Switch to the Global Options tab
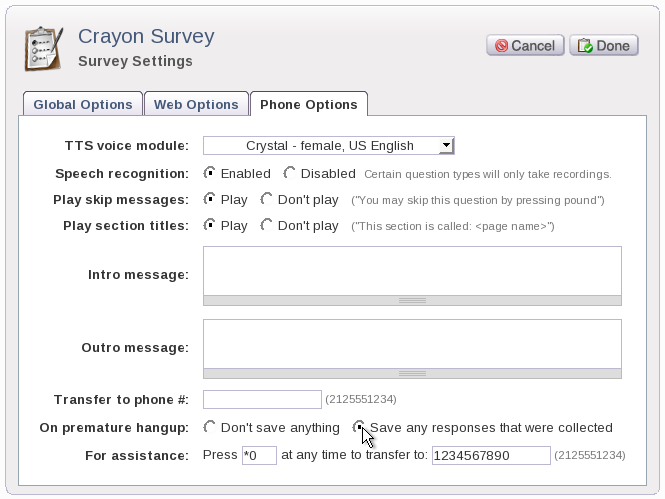665x499 pixels. tap(83, 104)
